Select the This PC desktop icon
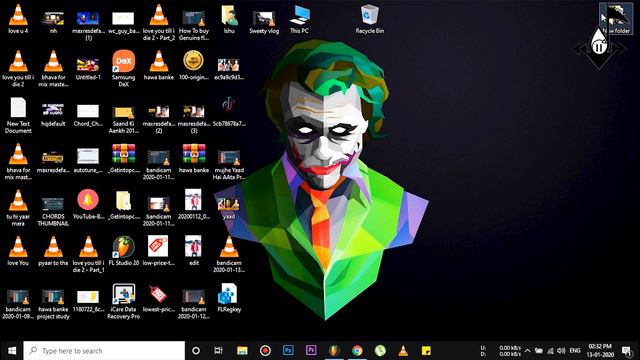Screen dimensions: 640x360 pyautogui.click(x=300, y=16)
